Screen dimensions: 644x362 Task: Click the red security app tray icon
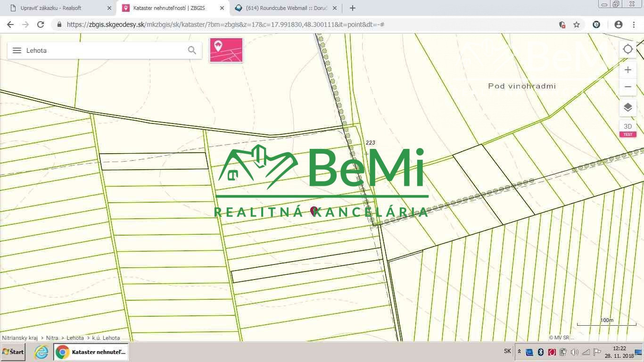[552, 352]
